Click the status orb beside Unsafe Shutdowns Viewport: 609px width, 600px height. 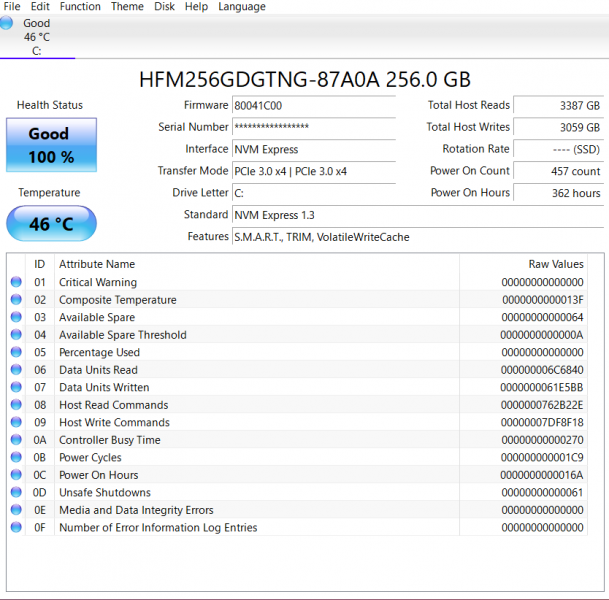[x=16, y=493]
